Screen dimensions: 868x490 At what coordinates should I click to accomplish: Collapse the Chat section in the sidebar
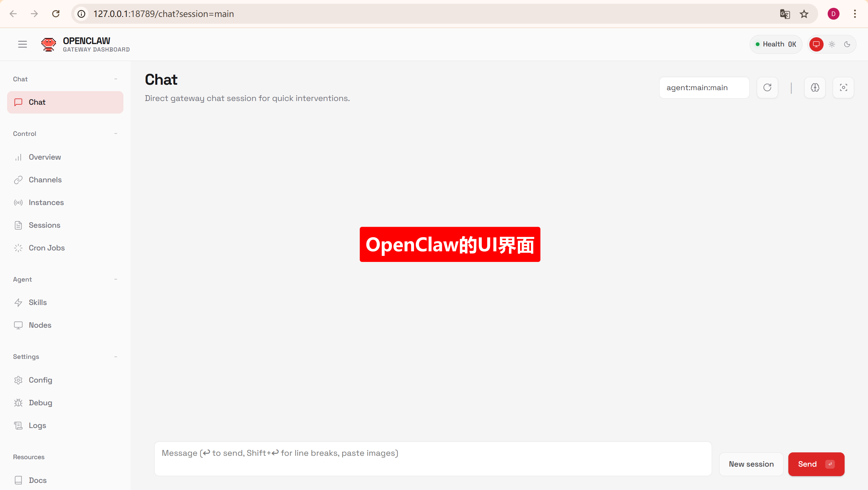point(116,79)
